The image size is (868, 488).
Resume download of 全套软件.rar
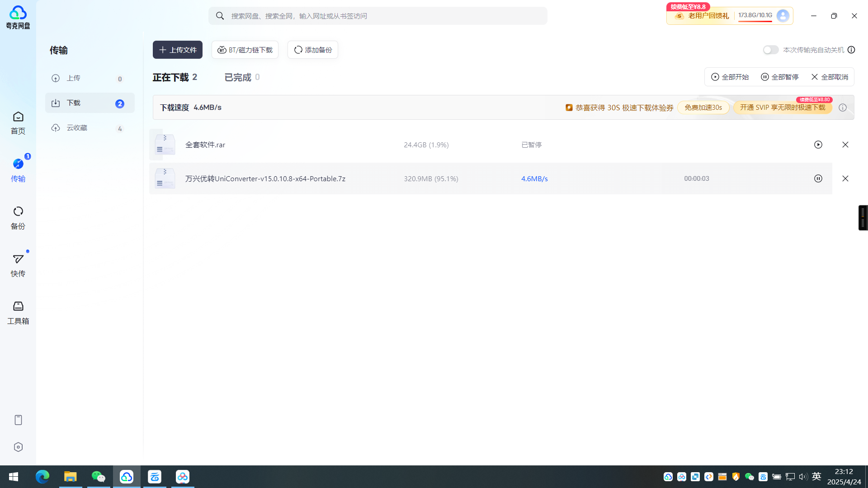tap(818, 145)
